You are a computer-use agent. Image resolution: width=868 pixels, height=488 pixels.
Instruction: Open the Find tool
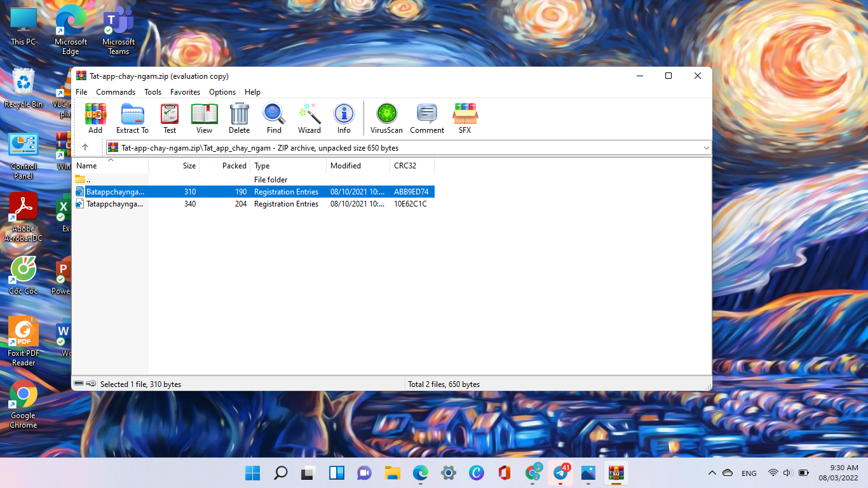[x=274, y=119]
